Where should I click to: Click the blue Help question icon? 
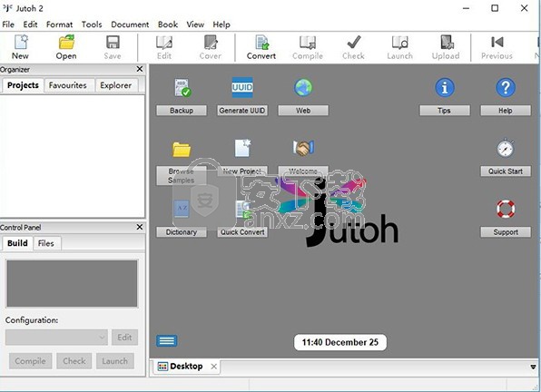pyautogui.click(x=506, y=87)
